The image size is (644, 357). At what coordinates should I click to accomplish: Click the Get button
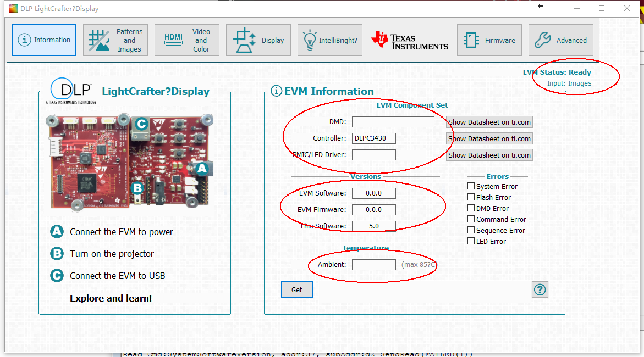click(297, 289)
